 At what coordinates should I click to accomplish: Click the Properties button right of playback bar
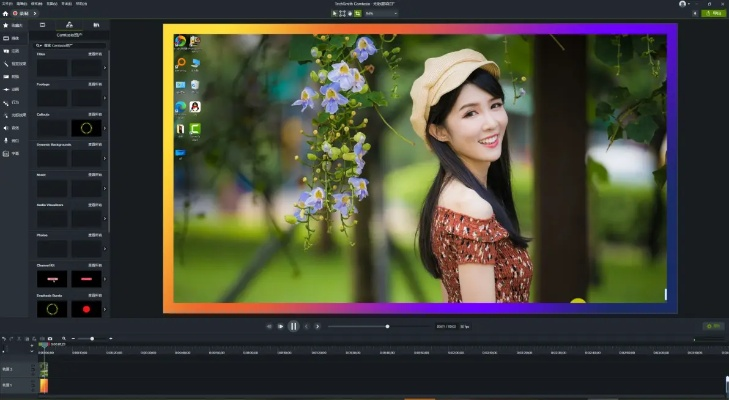713,326
